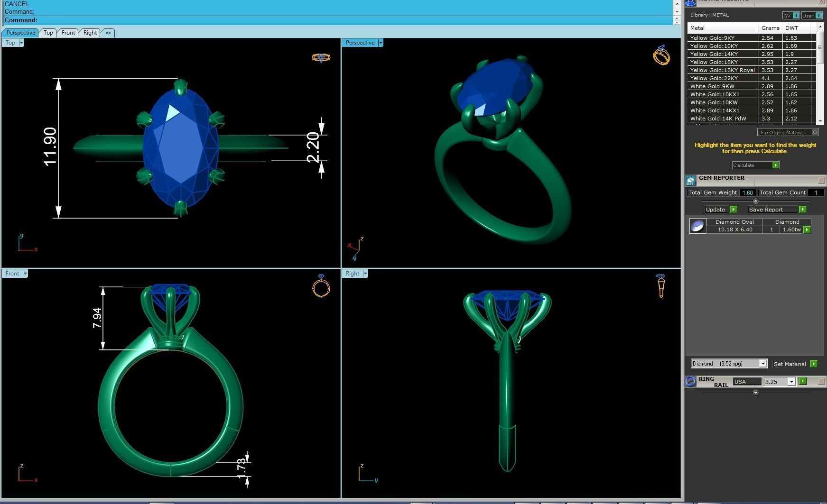
Task: Select the White Gold:10KX1 row
Action: coord(752,94)
